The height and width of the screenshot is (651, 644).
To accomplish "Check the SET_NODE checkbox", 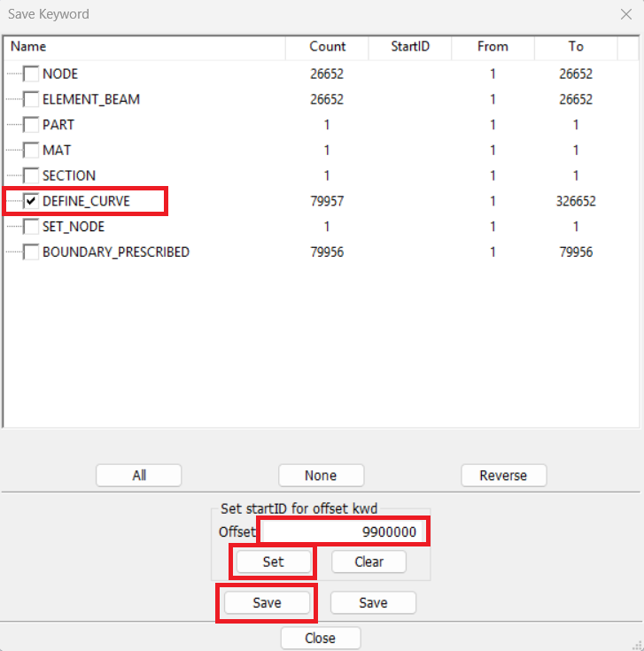I will tap(31, 226).
